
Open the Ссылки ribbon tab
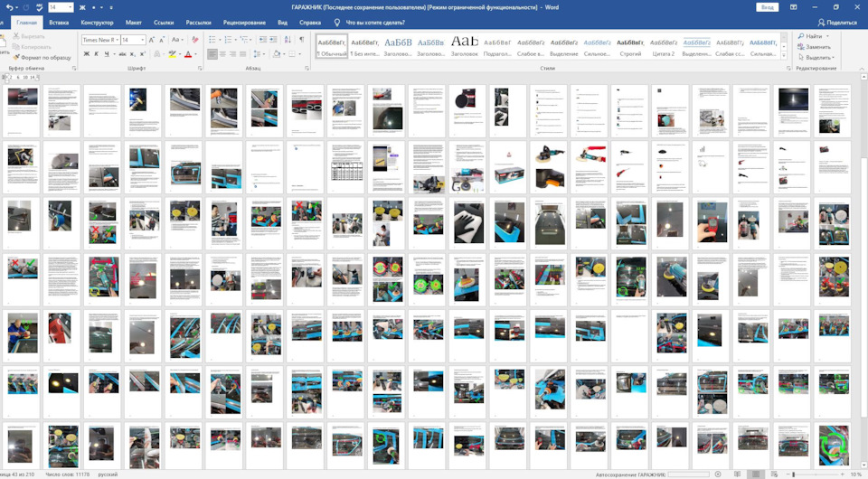click(164, 23)
